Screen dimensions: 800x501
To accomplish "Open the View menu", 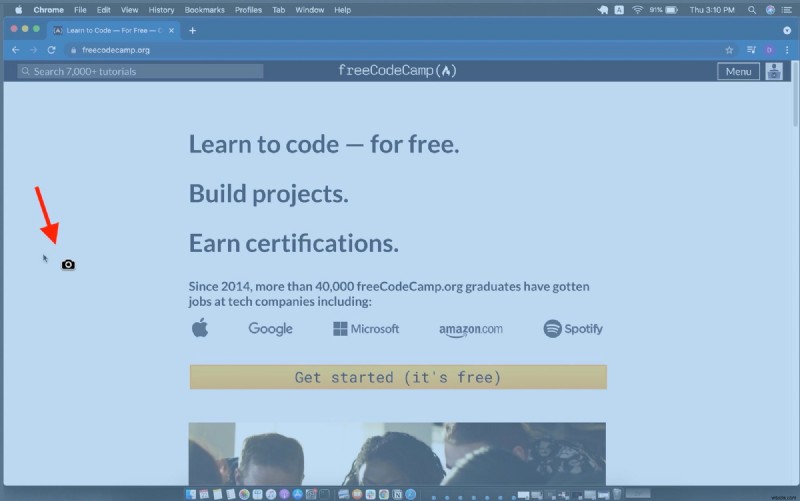I will [130, 10].
